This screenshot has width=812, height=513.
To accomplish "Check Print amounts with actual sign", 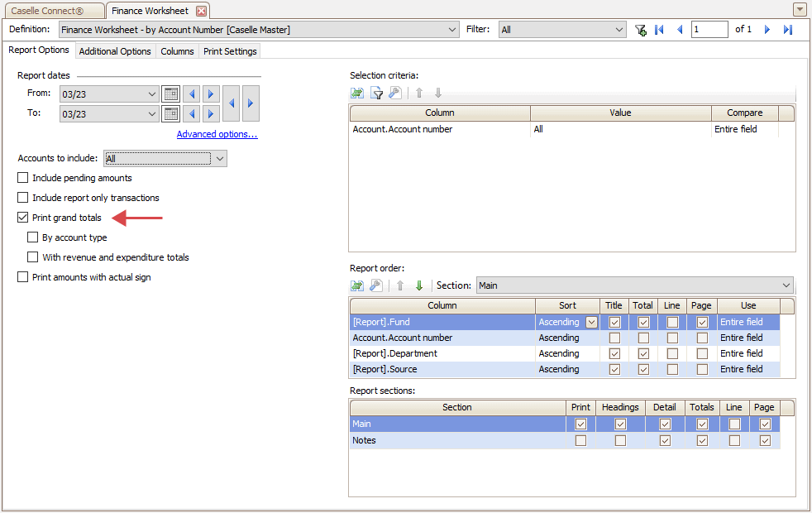I will tap(23, 277).
